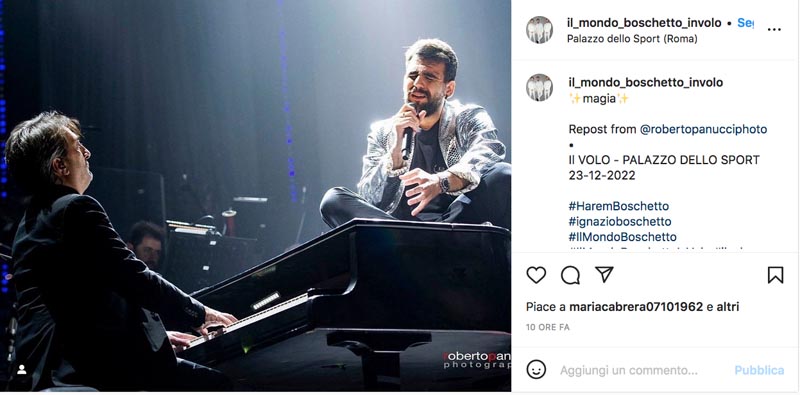Open il_mondo_boschetto_involo username in header
This screenshot has width=800, height=395.
[x=644, y=23]
